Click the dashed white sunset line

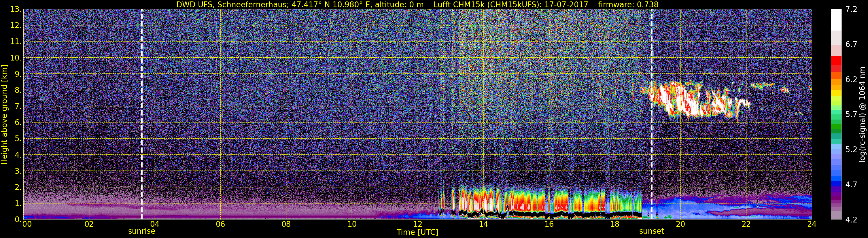click(652, 114)
